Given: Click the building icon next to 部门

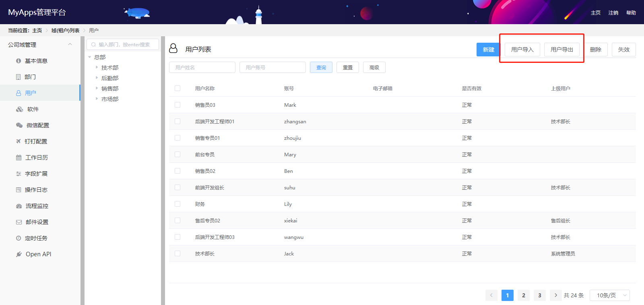Looking at the screenshot, I should pyautogui.click(x=18, y=77).
